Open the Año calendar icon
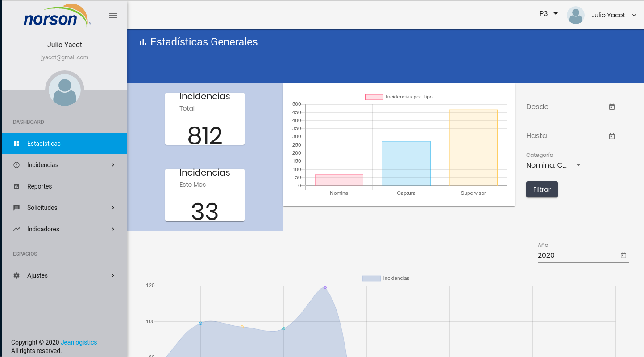This screenshot has width=644, height=357. point(623,255)
